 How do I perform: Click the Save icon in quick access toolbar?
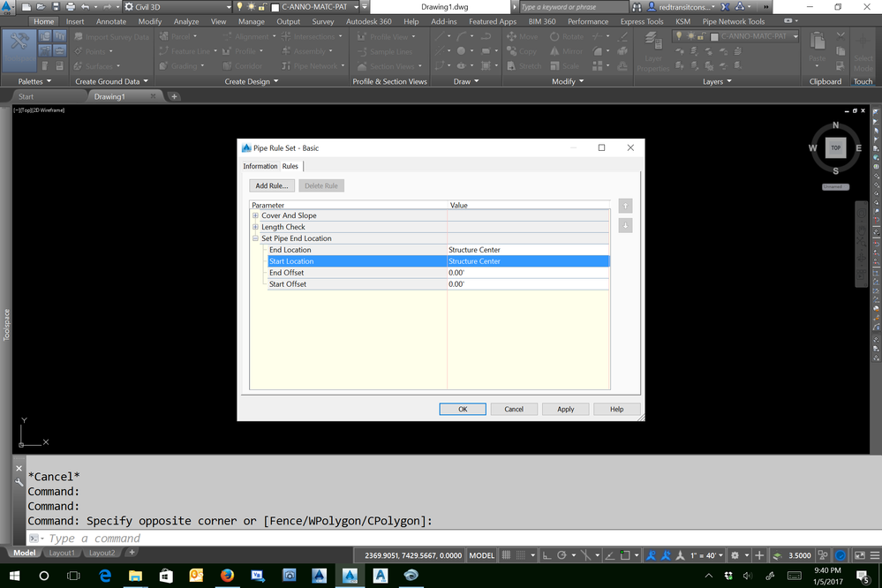[56, 7]
